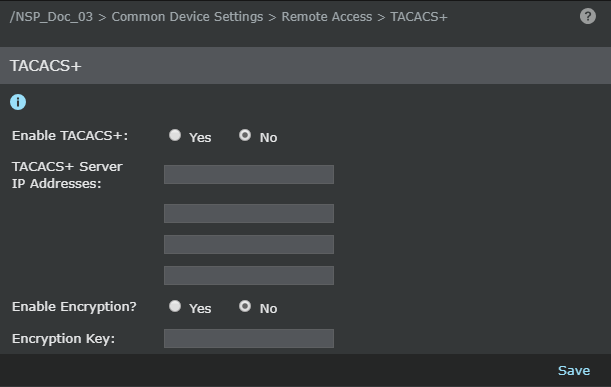This screenshot has width=611, height=387.
Task: Open Common Device Settings breadcrumb
Action: click(x=187, y=17)
